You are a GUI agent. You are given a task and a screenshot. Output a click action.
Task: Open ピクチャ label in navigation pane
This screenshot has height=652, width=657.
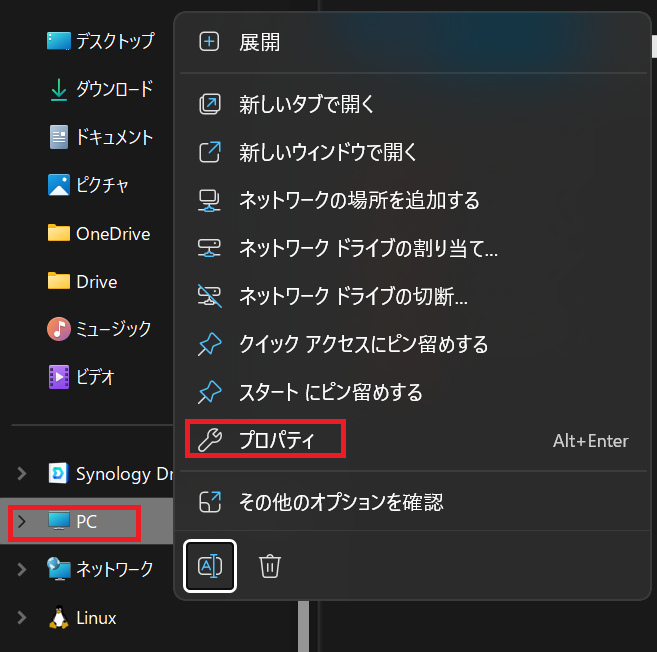[x=102, y=185]
